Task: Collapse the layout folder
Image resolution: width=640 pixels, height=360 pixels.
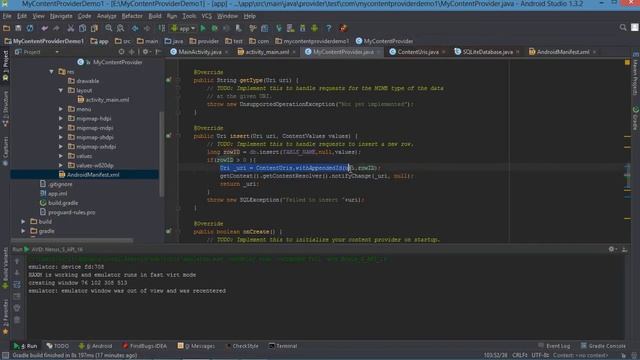Action: (x=61, y=90)
